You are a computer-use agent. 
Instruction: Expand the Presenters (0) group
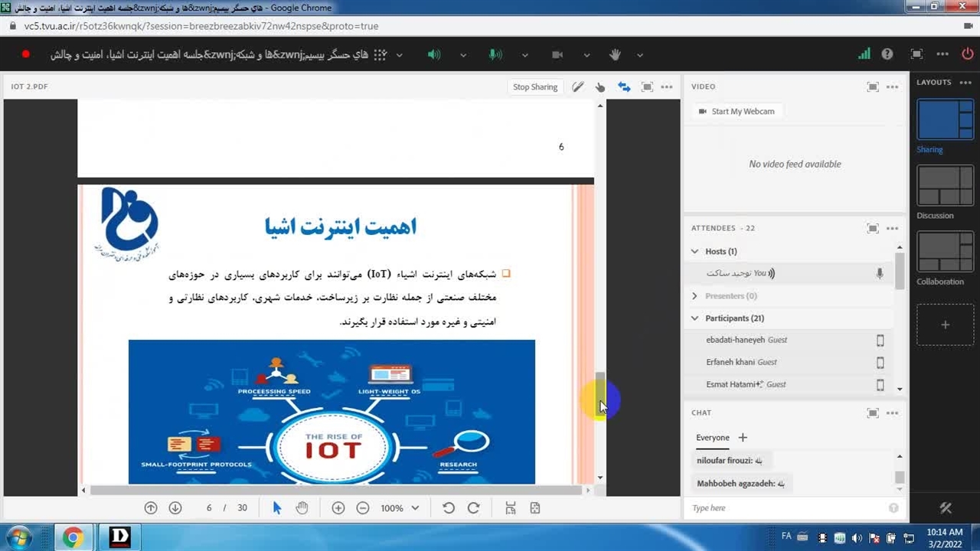(695, 296)
